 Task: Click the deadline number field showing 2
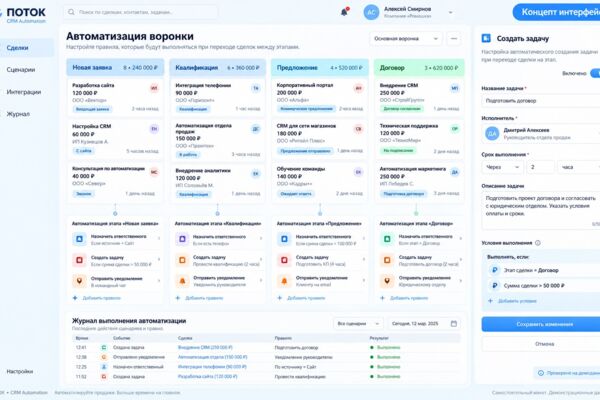coord(540,167)
